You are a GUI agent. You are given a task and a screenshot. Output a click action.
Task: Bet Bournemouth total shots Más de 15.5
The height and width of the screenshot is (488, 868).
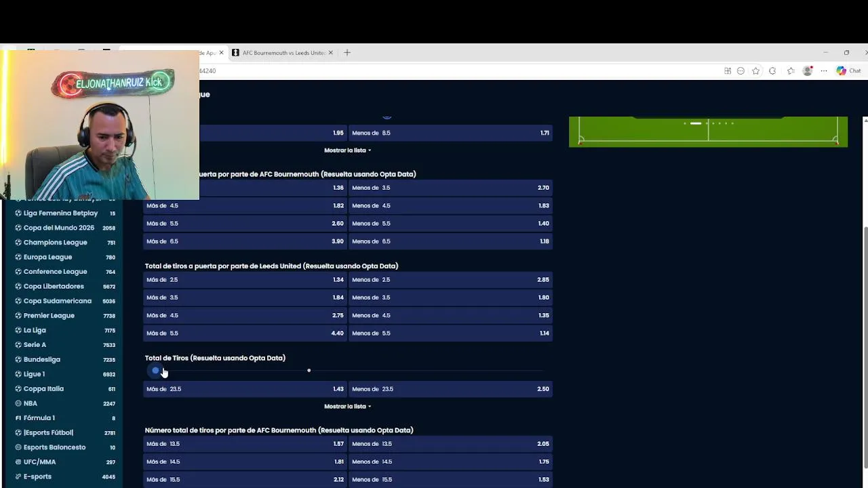coord(245,480)
